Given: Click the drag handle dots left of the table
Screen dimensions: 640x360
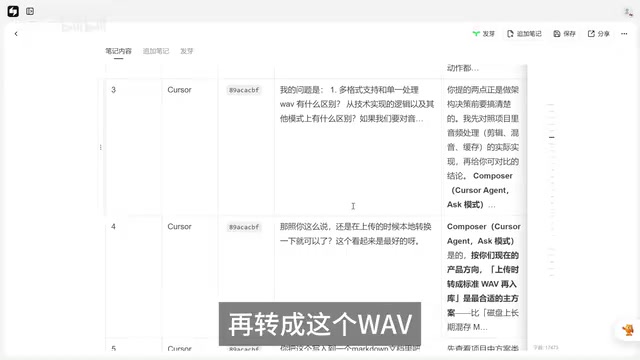Looking at the screenshot, I should (100, 147).
